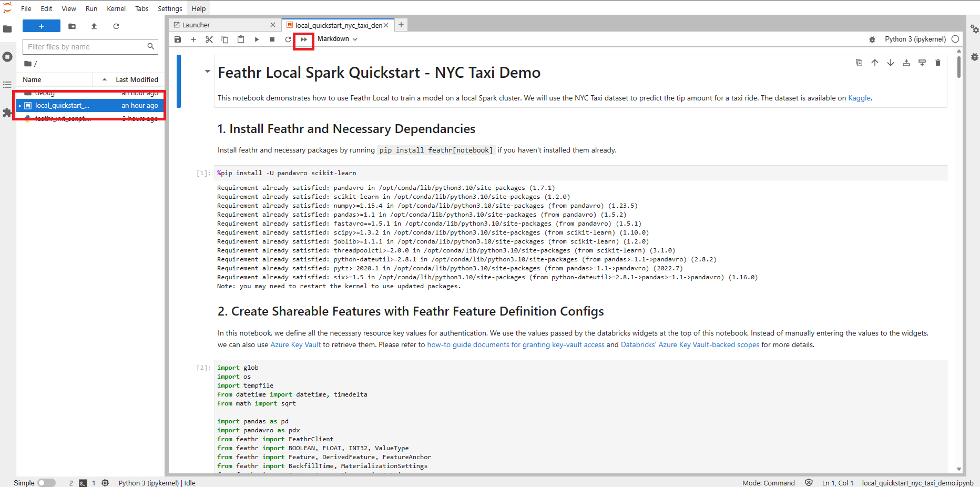The width and height of the screenshot is (980, 487).
Task: Open the Markdown cell type dropdown
Action: coord(337,39)
